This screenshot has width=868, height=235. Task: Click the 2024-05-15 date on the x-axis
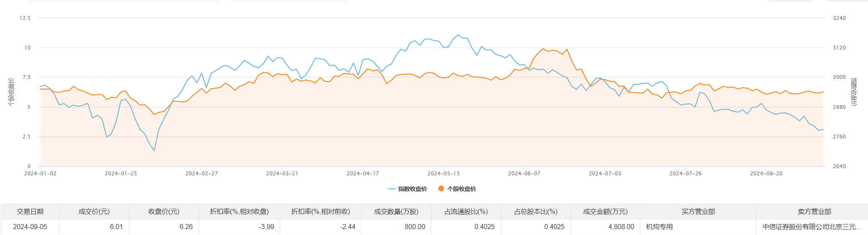(443, 173)
